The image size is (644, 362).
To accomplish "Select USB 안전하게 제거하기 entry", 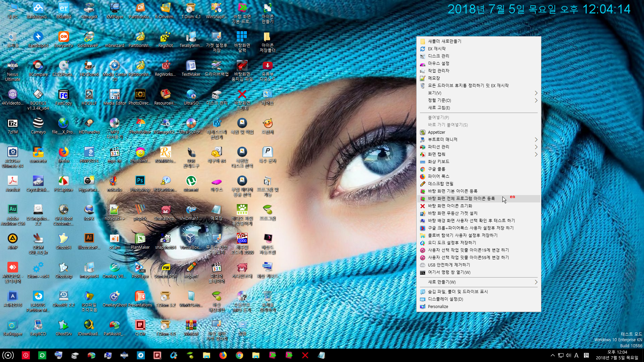I will 479,265.
